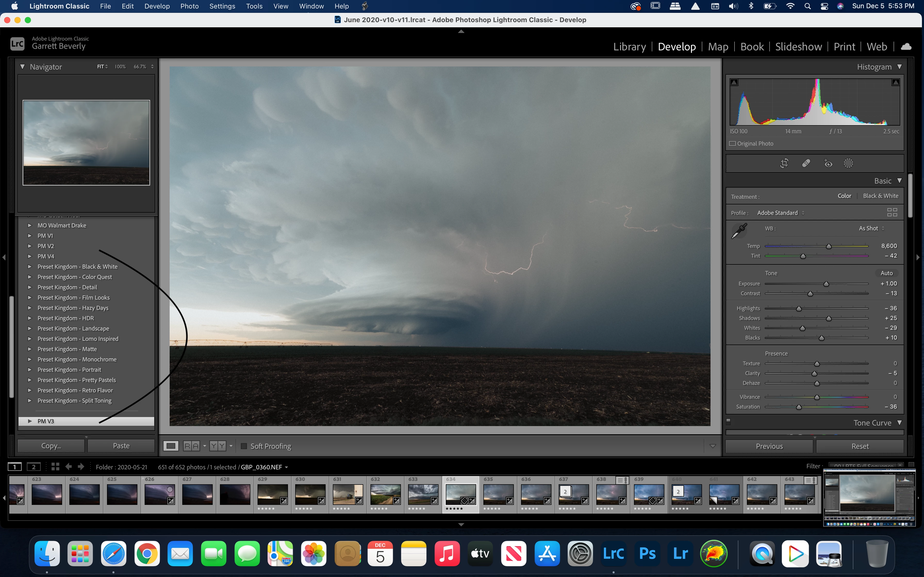This screenshot has width=924, height=577.
Task: Open the Masking tool
Action: point(848,163)
